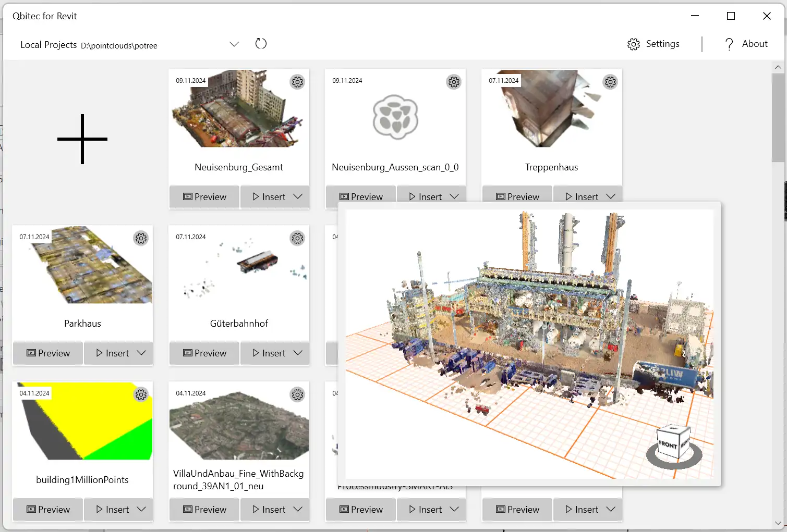
Task: Insert the VillaUndAnbau point cloud
Action: [x=269, y=510]
